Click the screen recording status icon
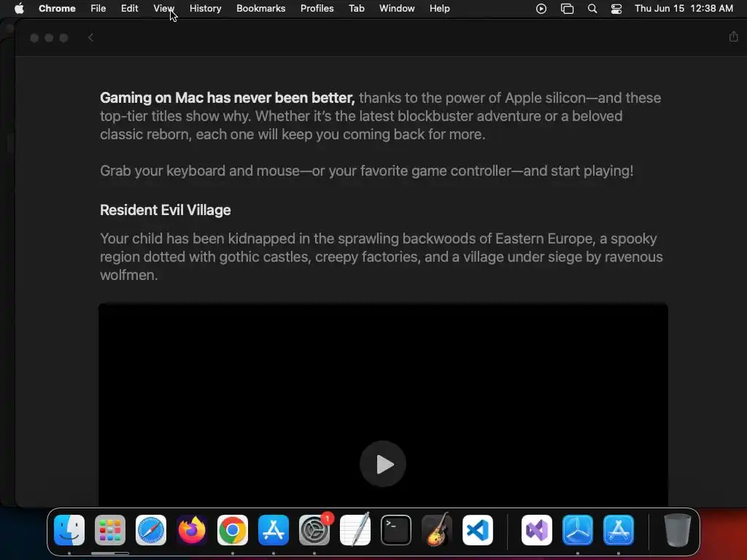 tap(541, 9)
